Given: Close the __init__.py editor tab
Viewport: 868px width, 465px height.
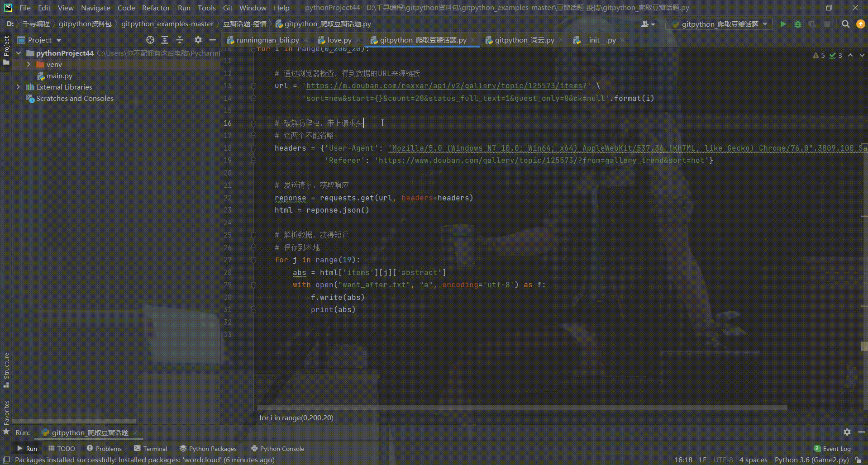Looking at the screenshot, I should click(x=623, y=40).
